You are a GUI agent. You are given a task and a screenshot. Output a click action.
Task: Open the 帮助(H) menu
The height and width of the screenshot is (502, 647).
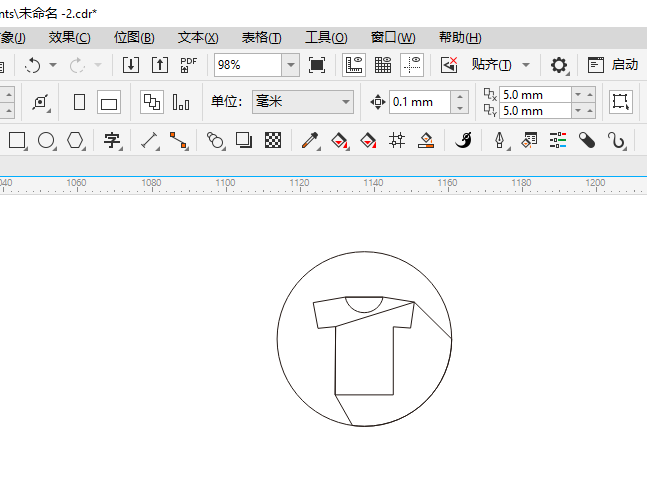point(460,38)
